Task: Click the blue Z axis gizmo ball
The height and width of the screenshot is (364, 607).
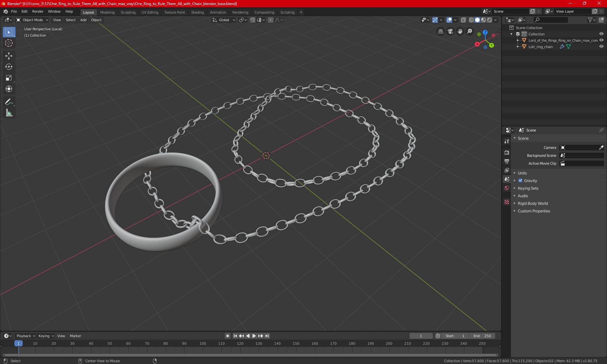Action: click(485, 32)
